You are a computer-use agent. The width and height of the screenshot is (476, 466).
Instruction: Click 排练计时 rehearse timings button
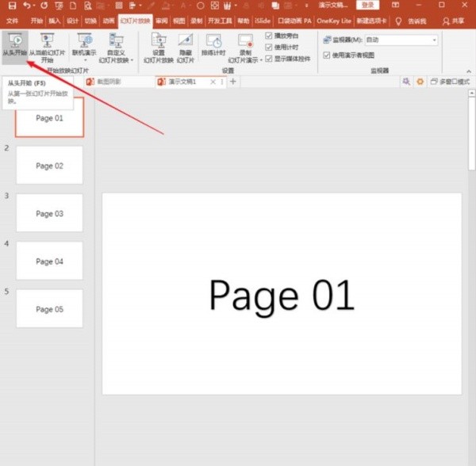pos(213,44)
